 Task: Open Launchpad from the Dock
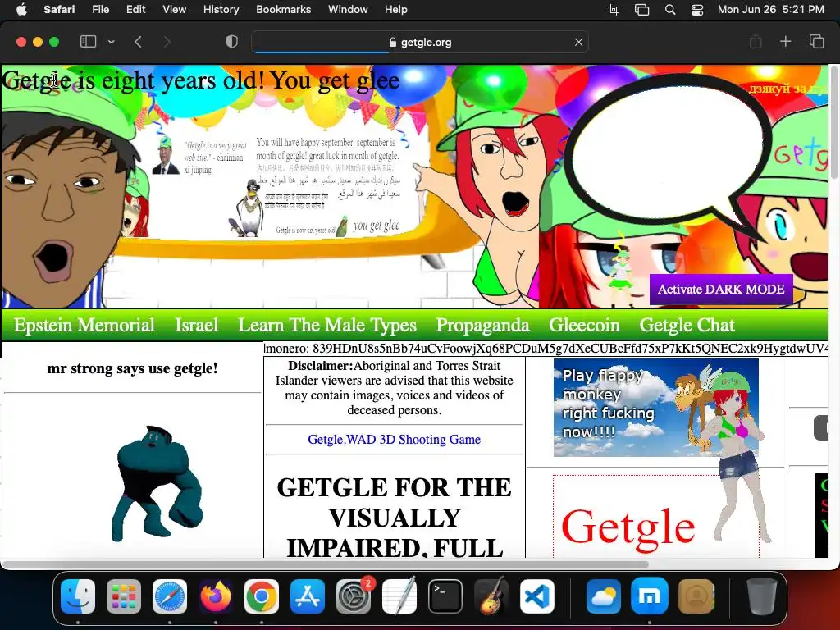124,596
